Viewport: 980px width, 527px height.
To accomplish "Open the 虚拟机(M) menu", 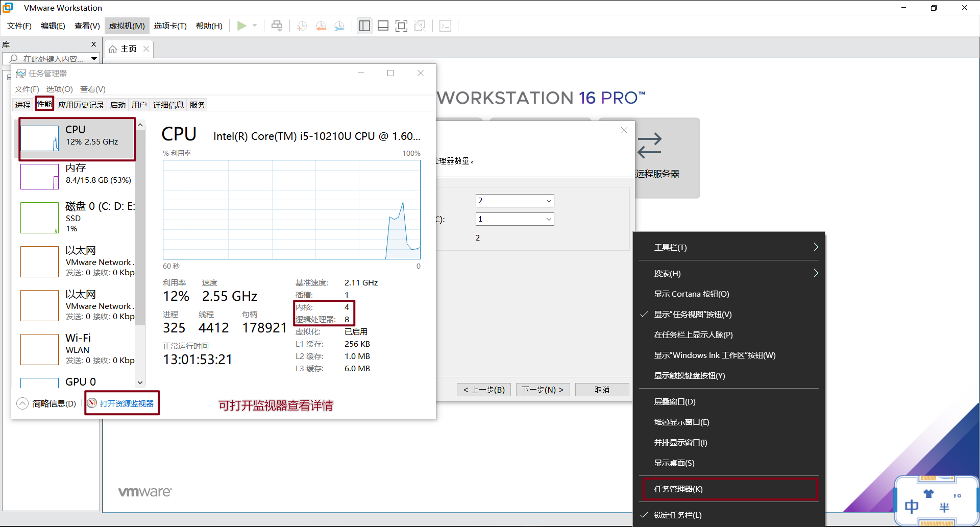I will tap(127, 26).
